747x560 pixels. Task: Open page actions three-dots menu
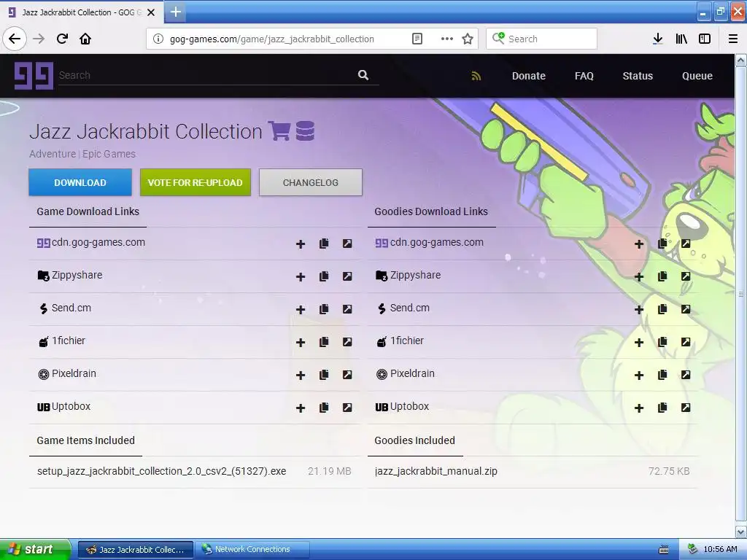click(447, 39)
